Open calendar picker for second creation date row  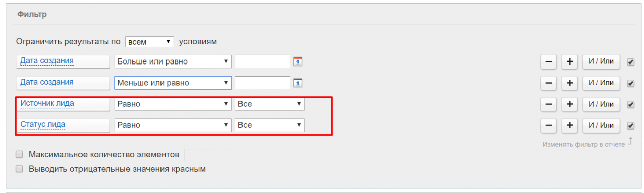point(298,83)
